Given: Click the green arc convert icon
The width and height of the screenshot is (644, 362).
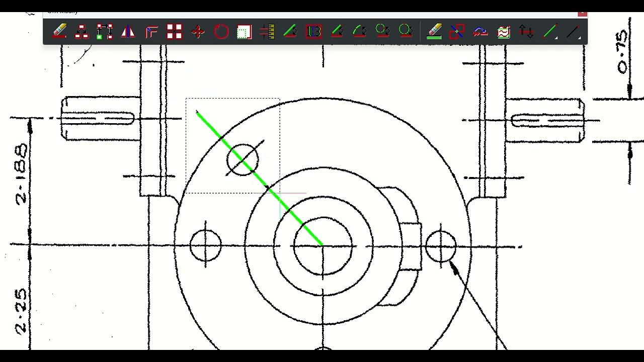Looking at the screenshot, I should [x=360, y=32].
